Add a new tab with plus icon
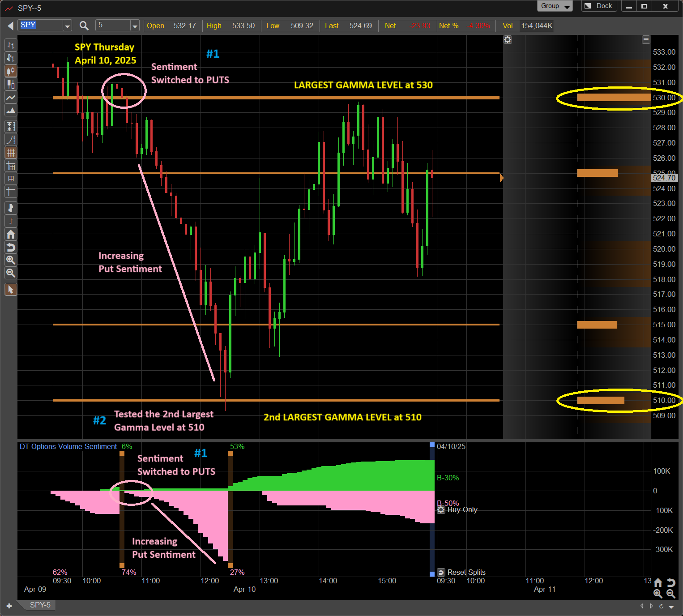The width and height of the screenshot is (683, 616). click(9, 606)
